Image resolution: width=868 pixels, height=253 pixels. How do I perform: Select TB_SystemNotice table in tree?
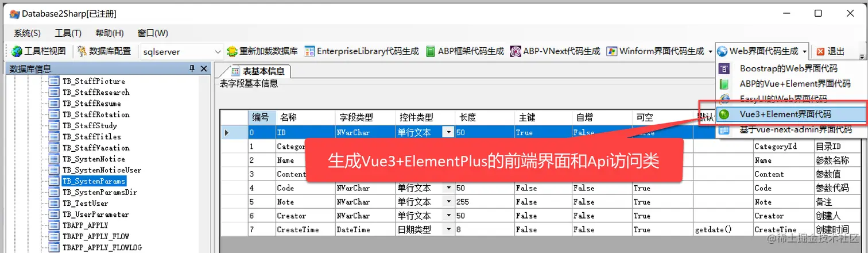click(x=94, y=159)
